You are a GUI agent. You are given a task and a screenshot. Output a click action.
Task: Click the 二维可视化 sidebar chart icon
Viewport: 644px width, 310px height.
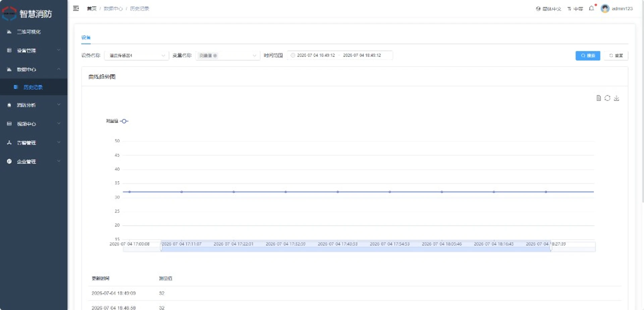[9, 32]
